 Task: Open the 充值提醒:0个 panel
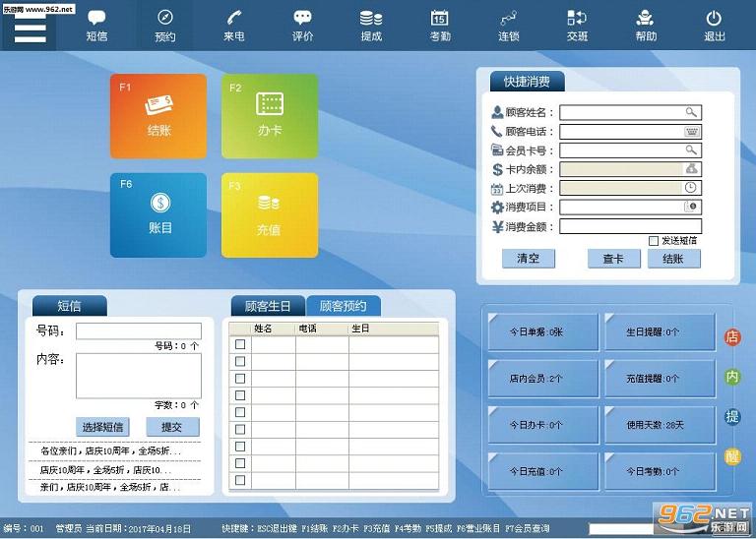pyautogui.click(x=661, y=379)
